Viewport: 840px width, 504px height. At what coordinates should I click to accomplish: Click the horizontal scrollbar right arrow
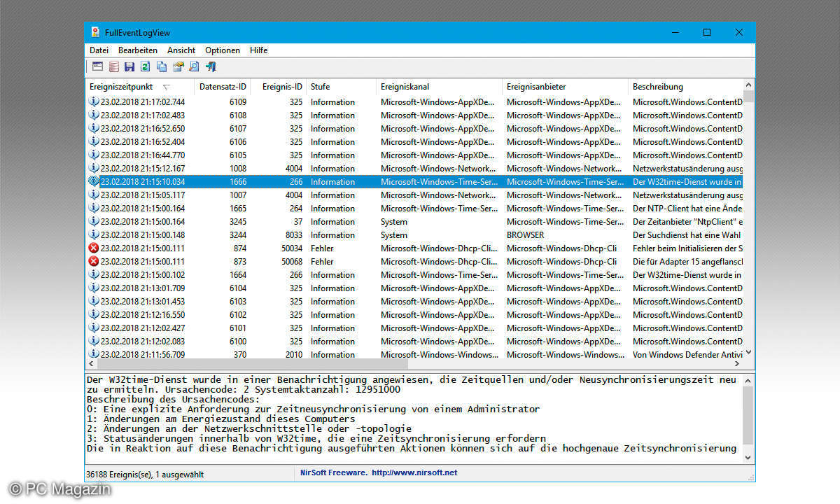pyautogui.click(x=737, y=365)
